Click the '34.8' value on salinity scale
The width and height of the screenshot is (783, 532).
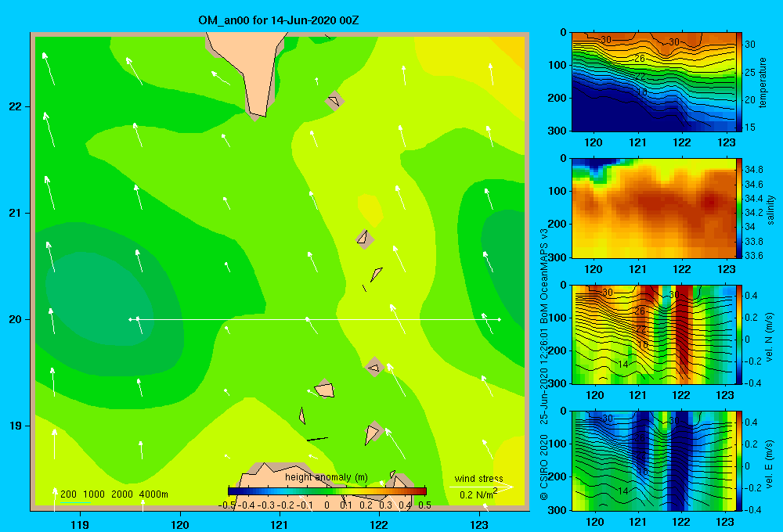pos(753,170)
